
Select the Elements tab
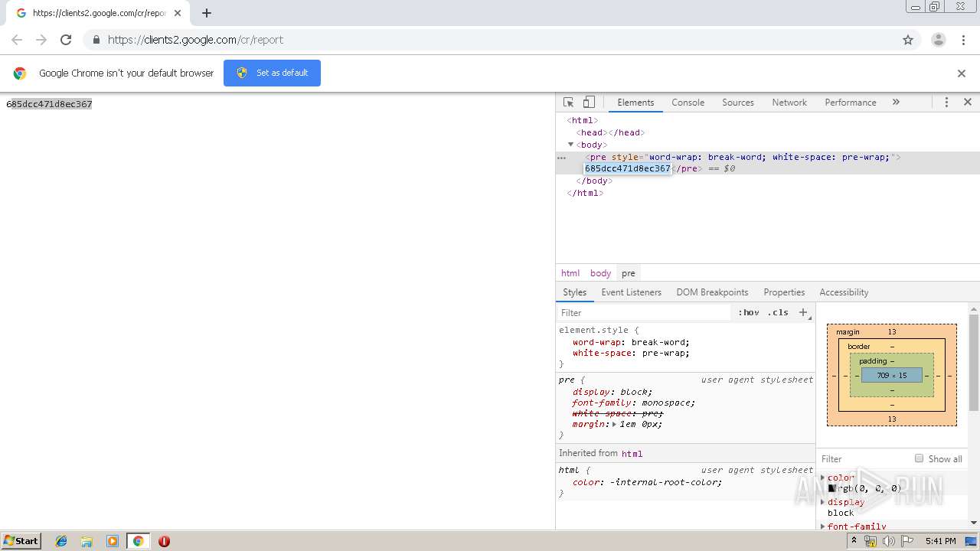635,103
